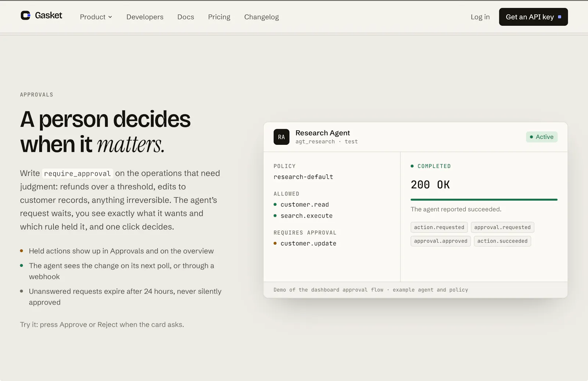Click 'Held actions show up in Approvals' bullet
The height and width of the screenshot is (381, 588).
click(121, 251)
